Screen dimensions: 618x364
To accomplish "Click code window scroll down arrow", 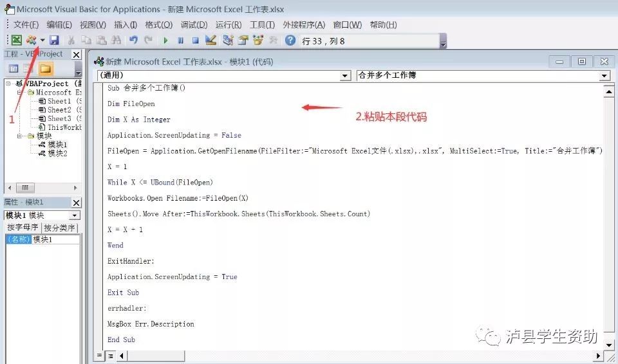I will tap(609, 345).
